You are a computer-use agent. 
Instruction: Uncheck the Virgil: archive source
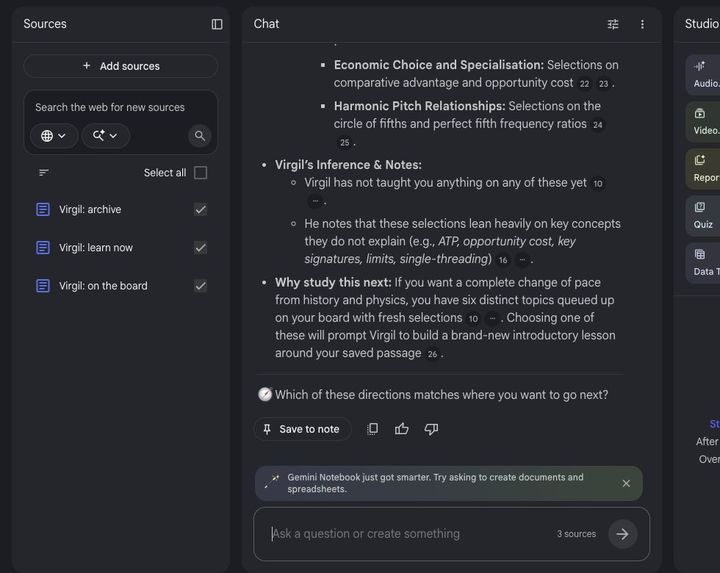click(200, 209)
